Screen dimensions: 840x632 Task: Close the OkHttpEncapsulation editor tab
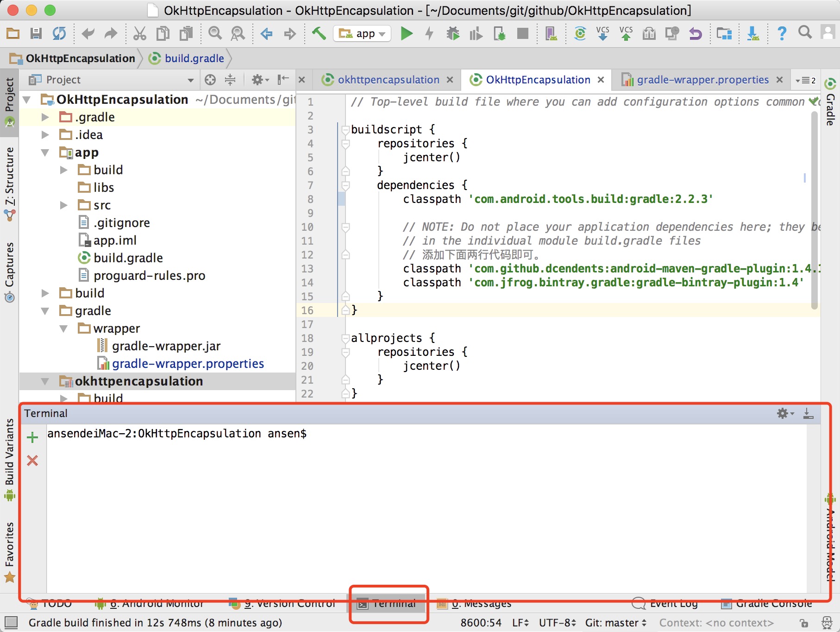click(601, 80)
